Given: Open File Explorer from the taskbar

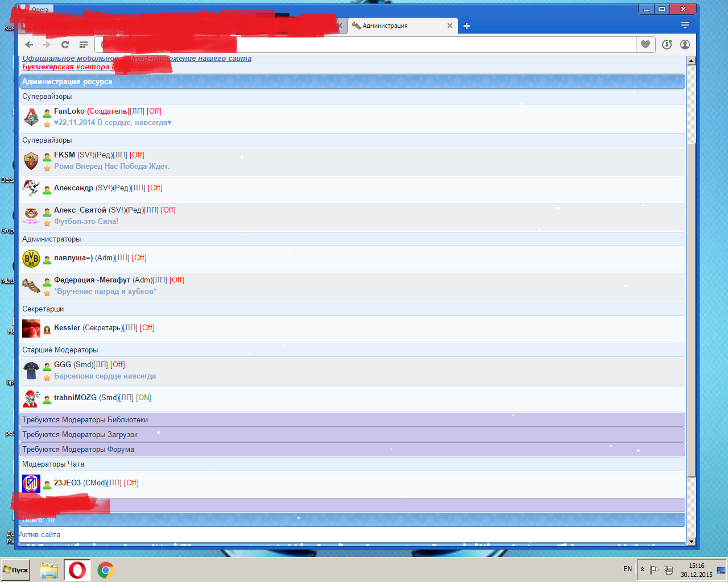Looking at the screenshot, I should click(49, 570).
